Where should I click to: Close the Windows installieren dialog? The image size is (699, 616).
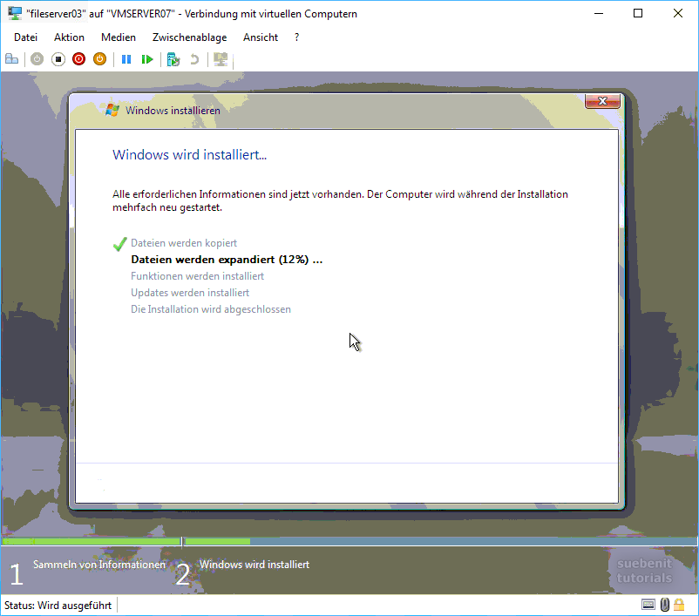(602, 101)
